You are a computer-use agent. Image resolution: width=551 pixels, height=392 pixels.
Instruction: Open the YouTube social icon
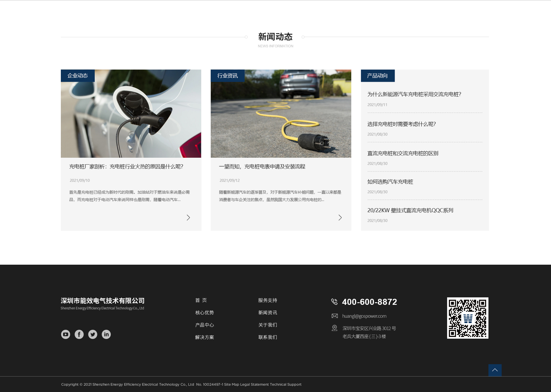[x=65, y=334]
